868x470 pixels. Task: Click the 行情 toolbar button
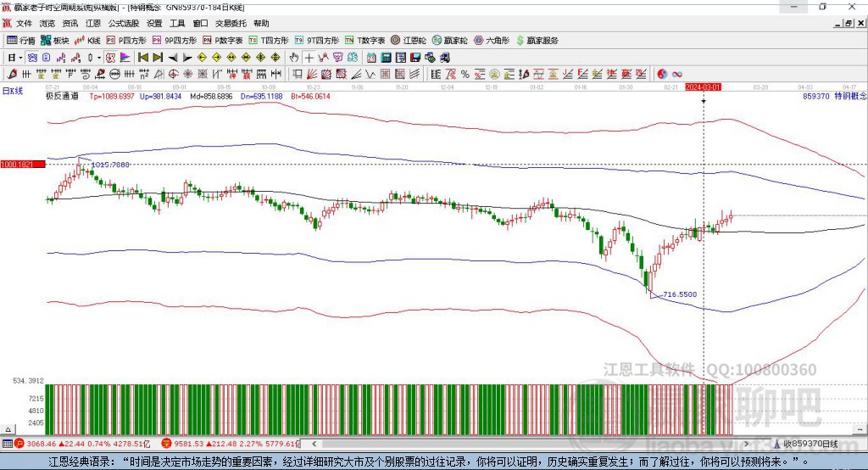21,41
